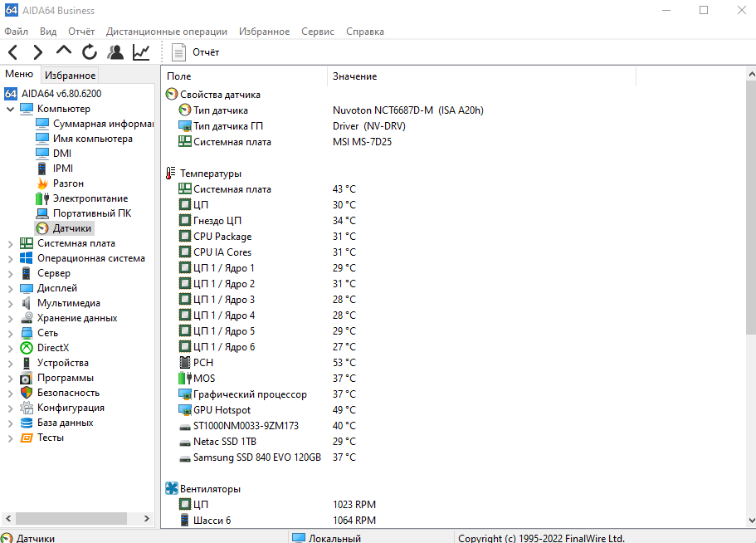Go forward with the right arrow toolbar button

click(x=37, y=52)
